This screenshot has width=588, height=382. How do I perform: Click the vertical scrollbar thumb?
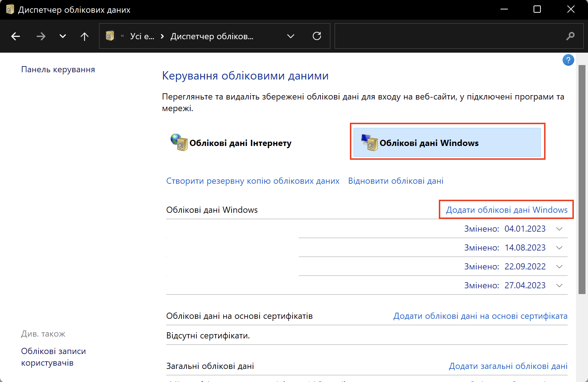(x=582, y=179)
